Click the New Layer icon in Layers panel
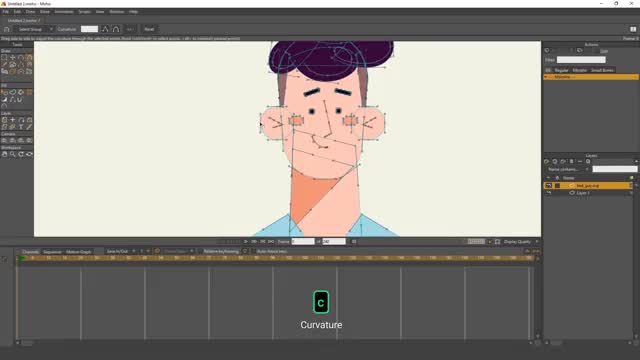 coord(547,161)
